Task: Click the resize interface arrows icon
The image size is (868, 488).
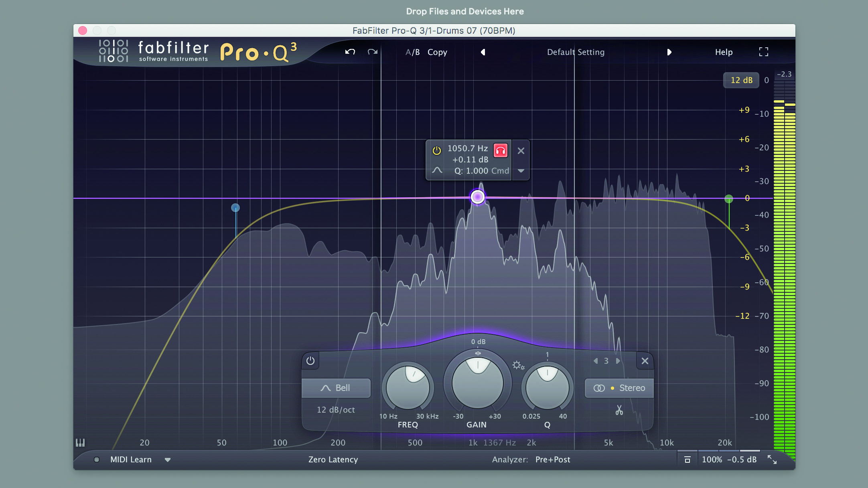Action: point(772,460)
